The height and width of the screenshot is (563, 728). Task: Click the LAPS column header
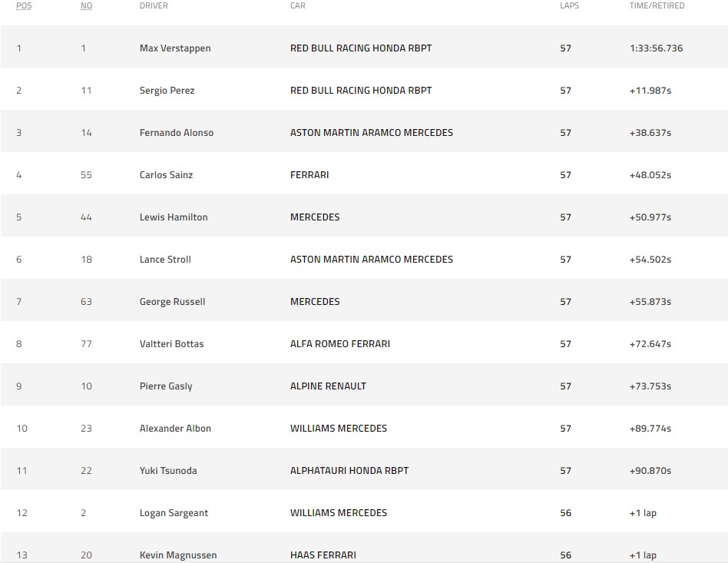[569, 6]
